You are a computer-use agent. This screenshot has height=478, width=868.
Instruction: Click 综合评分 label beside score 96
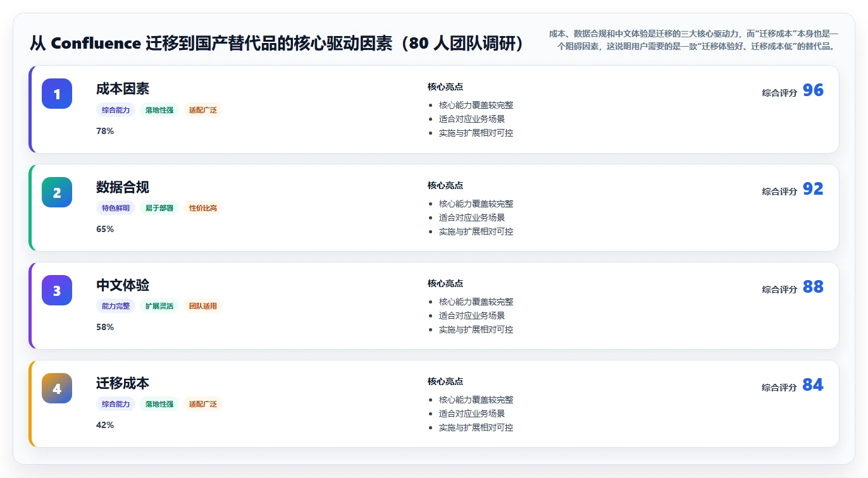(779, 93)
